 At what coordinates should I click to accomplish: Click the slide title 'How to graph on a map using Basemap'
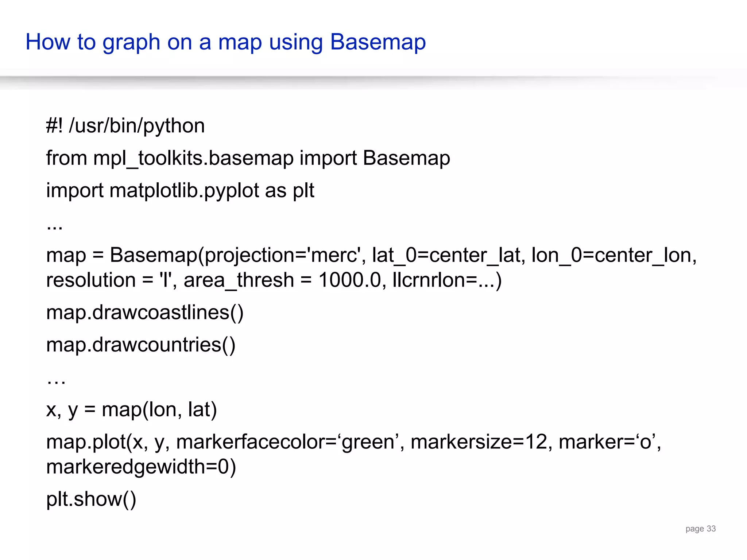[225, 43]
